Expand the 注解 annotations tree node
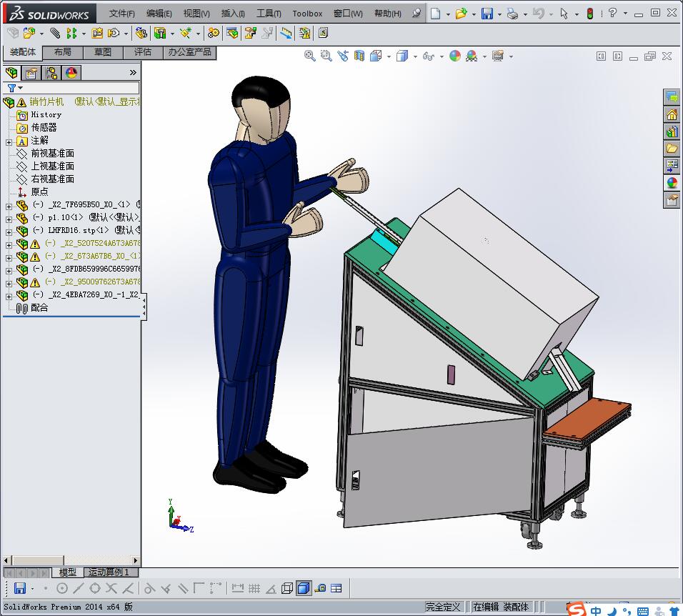This screenshot has height=616, width=683. (x=9, y=142)
